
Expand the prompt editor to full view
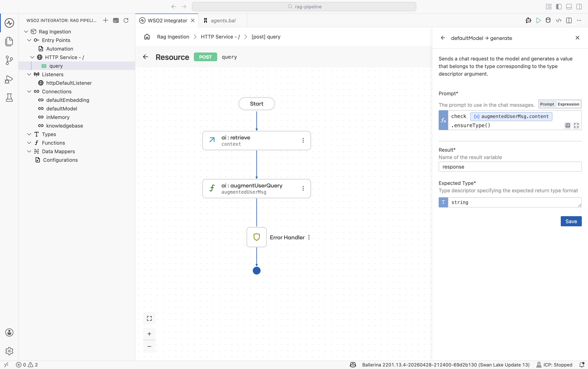[x=576, y=125]
